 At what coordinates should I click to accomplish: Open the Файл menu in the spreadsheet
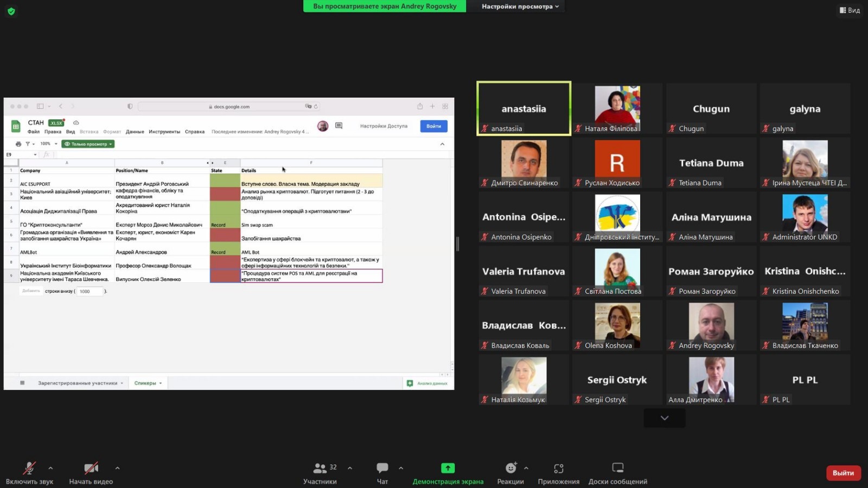34,132
